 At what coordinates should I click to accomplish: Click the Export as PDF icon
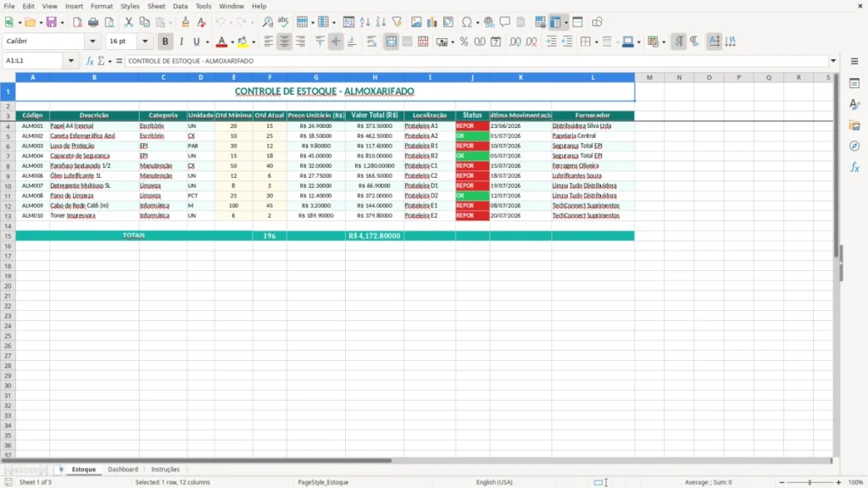[x=77, y=22]
